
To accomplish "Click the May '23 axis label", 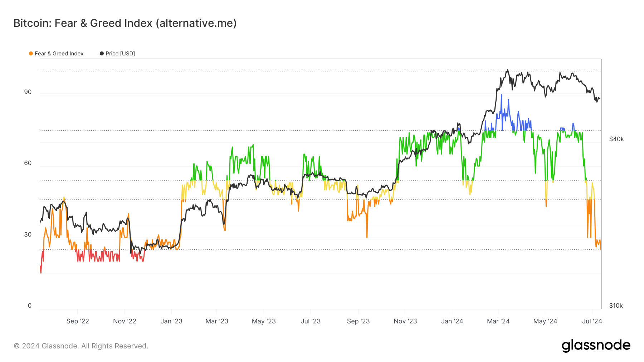I will click(x=264, y=321).
